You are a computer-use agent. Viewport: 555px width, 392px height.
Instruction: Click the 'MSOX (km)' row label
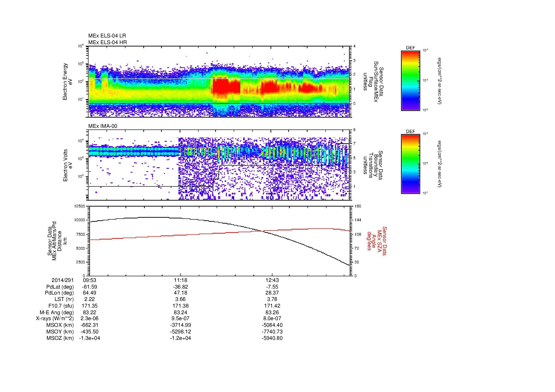pos(60,325)
